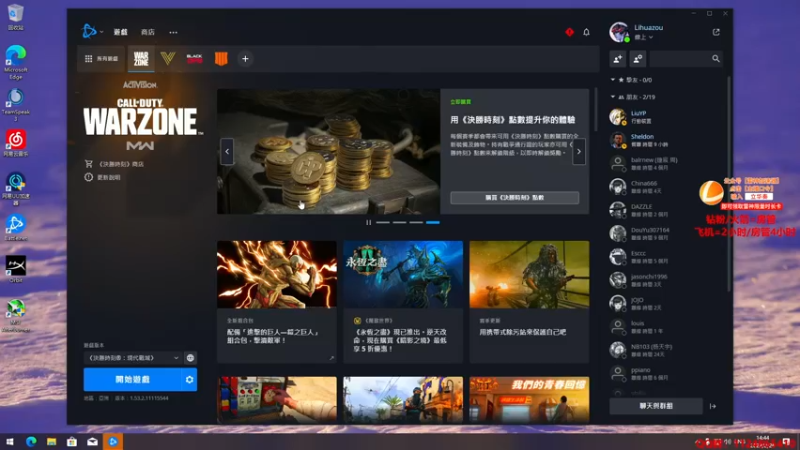This screenshot has height=450, width=800.
Task: Go to next carousel slide
Action: (x=579, y=152)
